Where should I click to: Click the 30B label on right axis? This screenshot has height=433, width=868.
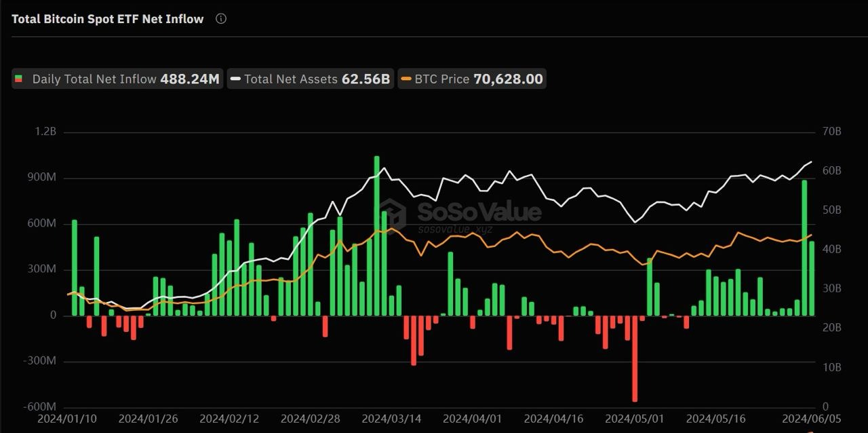coord(831,288)
